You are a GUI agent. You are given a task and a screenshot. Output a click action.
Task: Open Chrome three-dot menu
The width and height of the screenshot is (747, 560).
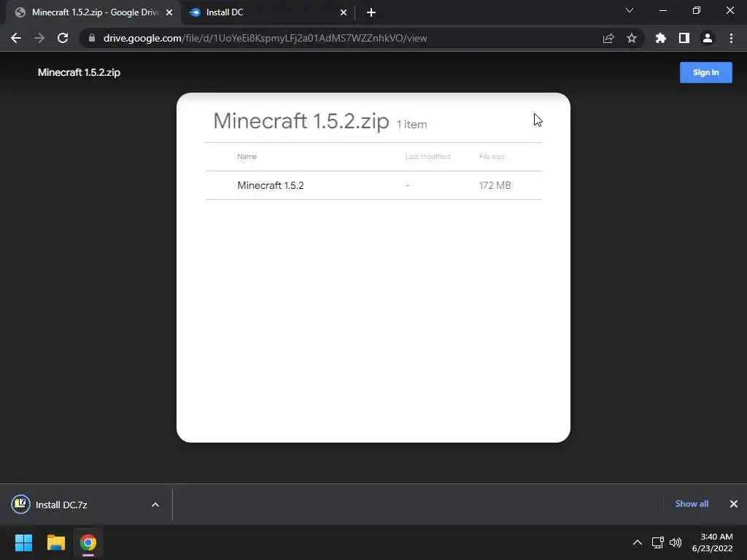click(x=731, y=38)
